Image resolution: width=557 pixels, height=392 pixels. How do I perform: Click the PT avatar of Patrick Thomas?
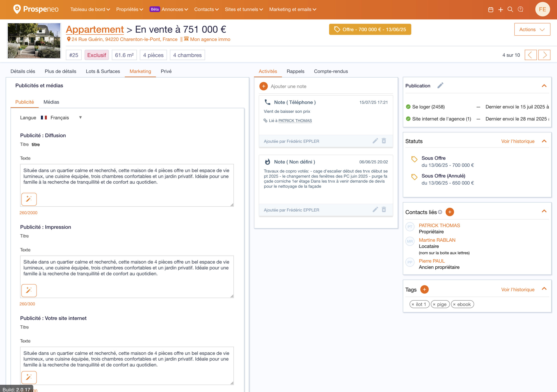(x=410, y=227)
